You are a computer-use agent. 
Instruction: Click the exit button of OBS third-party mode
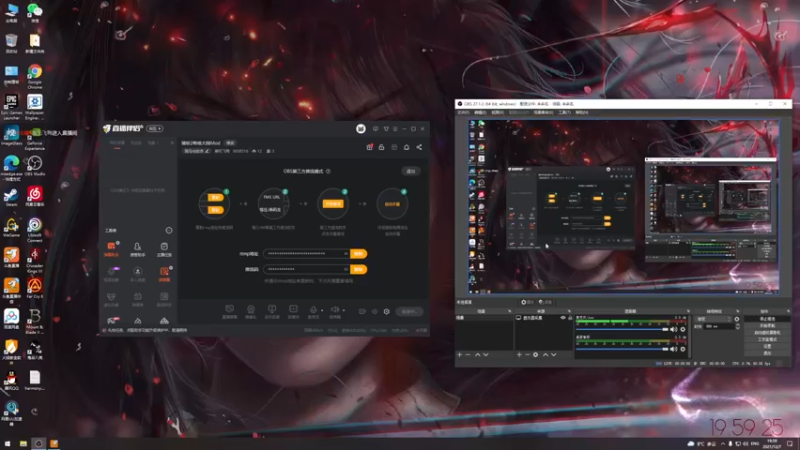(x=411, y=171)
